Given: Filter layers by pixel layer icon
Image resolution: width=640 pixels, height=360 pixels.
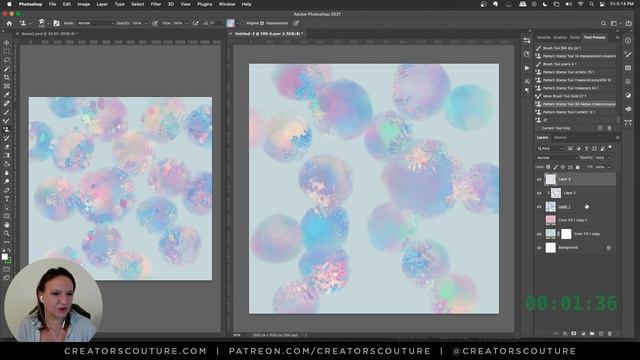Looking at the screenshot, I should (x=570, y=149).
